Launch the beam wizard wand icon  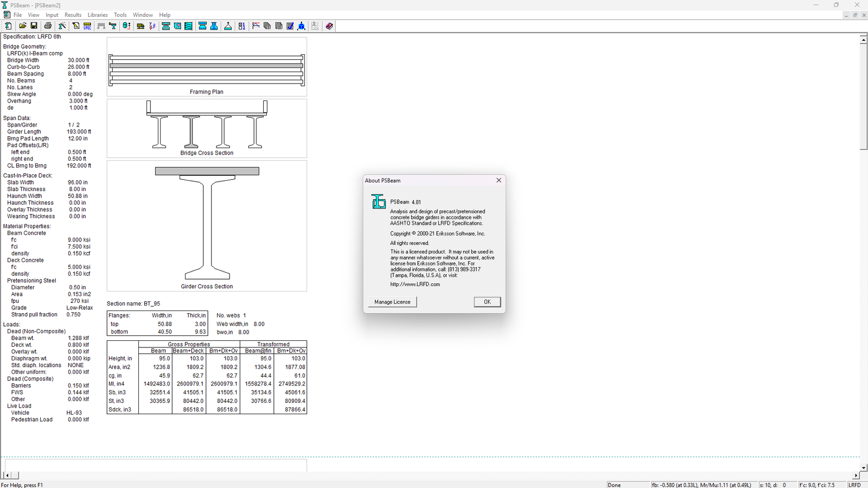point(62,26)
